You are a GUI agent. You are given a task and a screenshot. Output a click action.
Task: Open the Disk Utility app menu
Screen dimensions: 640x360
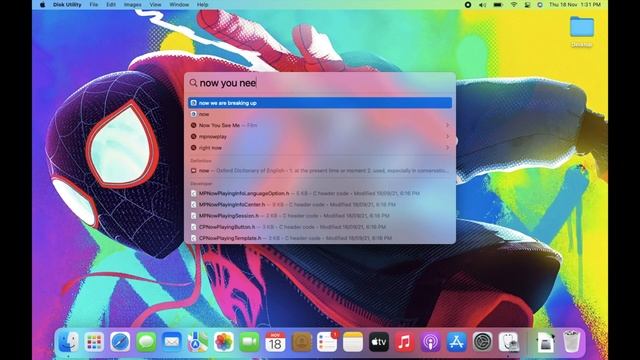coord(67,4)
